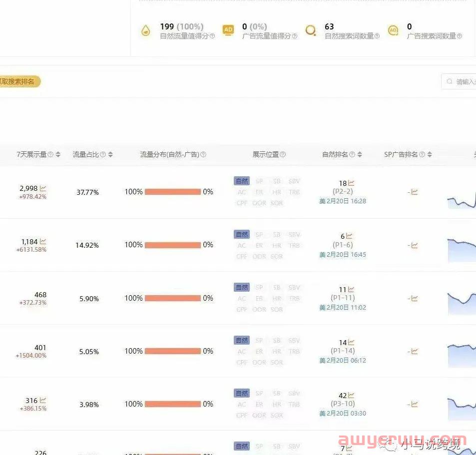The width and height of the screenshot is (476, 455).
Task: Click the 自然 position tag in the 316 row
Action: tap(242, 393)
